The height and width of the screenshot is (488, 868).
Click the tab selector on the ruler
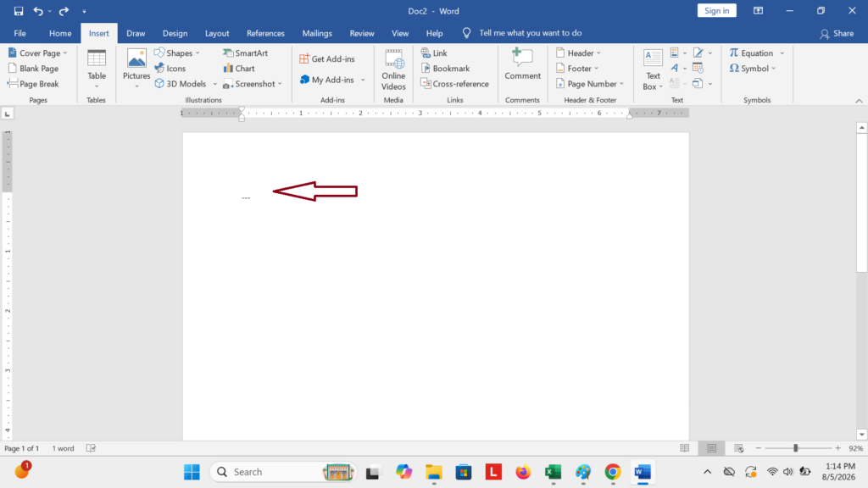7,114
